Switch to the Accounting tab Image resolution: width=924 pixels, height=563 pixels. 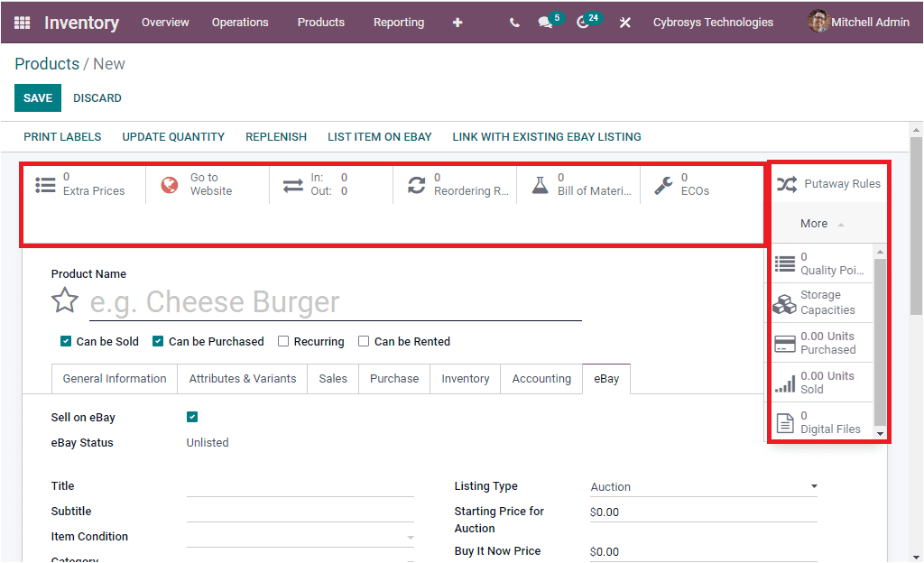541,378
